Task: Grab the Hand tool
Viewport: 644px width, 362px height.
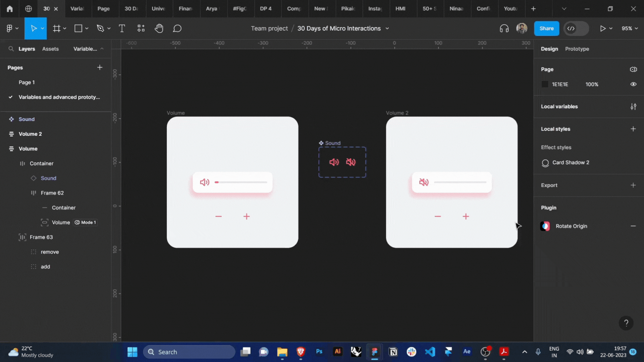Action: click(x=159, y=28)
